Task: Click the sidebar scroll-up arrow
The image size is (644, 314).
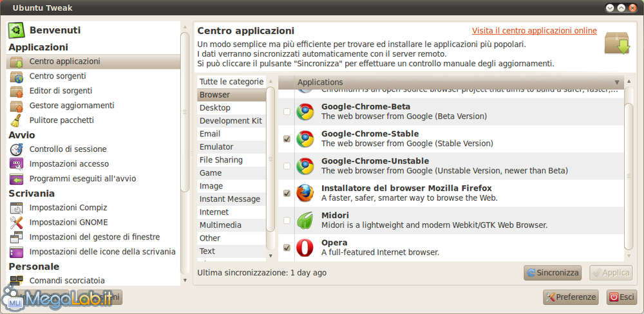Action: [x=185, y=26]
